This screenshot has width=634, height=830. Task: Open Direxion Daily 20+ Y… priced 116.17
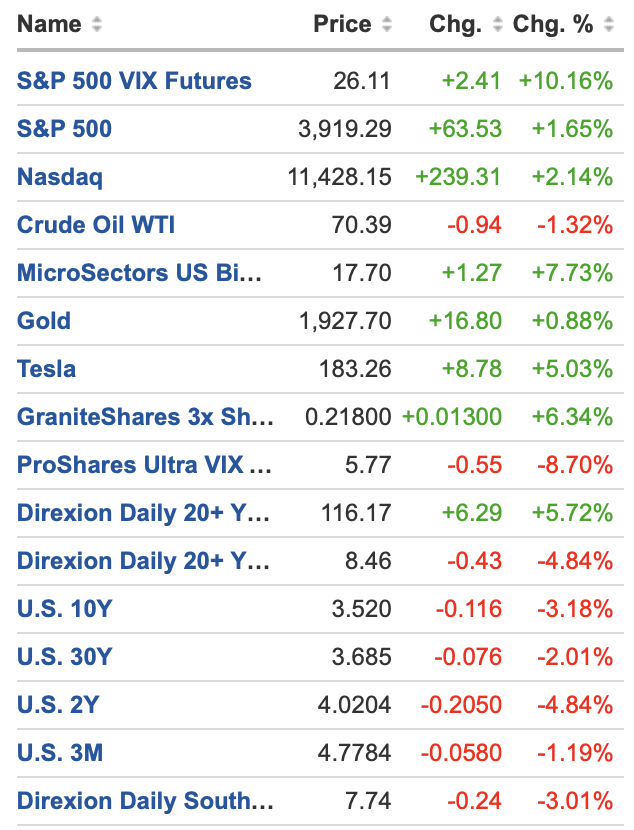pos(143,513)
